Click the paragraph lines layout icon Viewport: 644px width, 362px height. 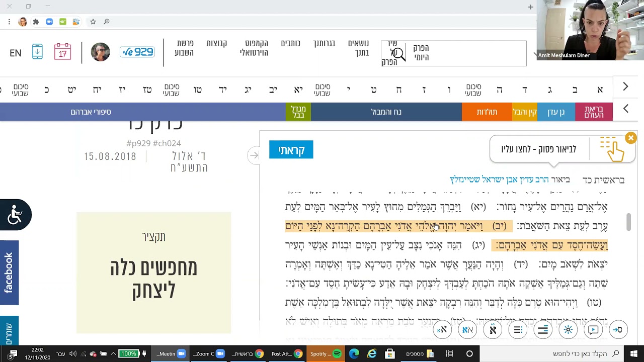pyautogui.click(x=543, y=330)
